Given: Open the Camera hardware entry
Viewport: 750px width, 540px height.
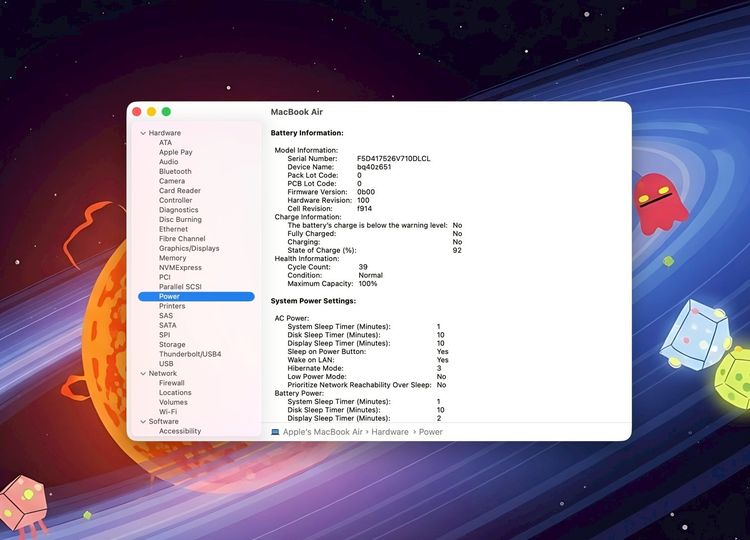Looking at the screenshot, I should (172, 181).
